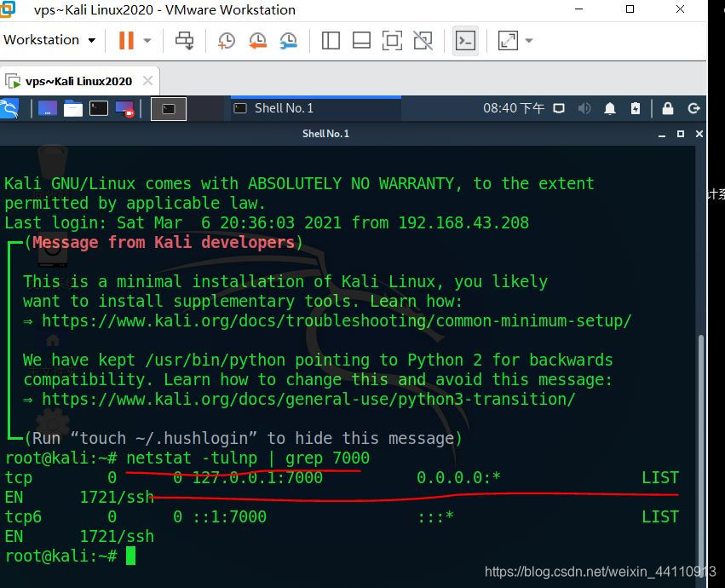Image resolution: width=725 pixels, height=588 pixels.
Task: Click the screen recorder icon in Kali panel
Action: tap(125, 109)
